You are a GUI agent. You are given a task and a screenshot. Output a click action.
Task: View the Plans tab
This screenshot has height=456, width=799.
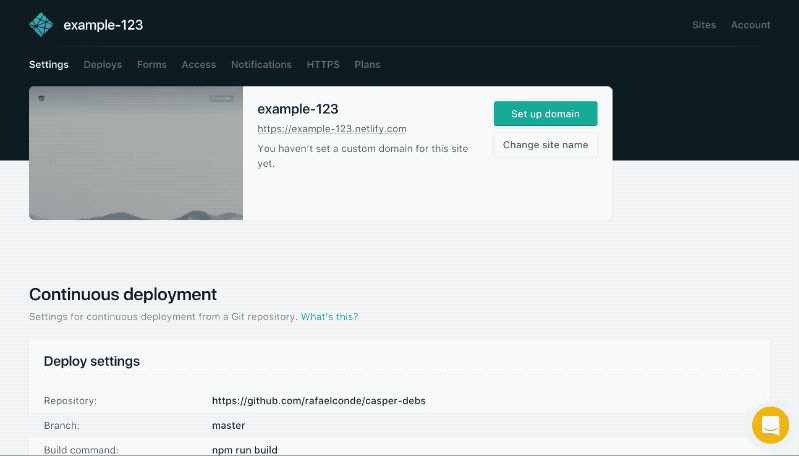(x=367, y=65)
